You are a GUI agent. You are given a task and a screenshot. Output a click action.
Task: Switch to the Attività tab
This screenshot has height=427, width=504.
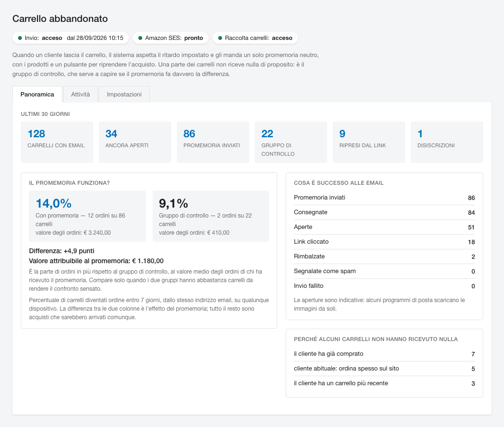(80, 95)
